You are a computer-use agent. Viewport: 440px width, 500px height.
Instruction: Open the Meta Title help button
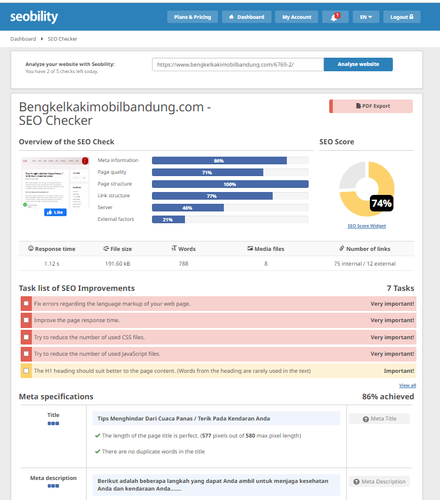tap(379, 419)
